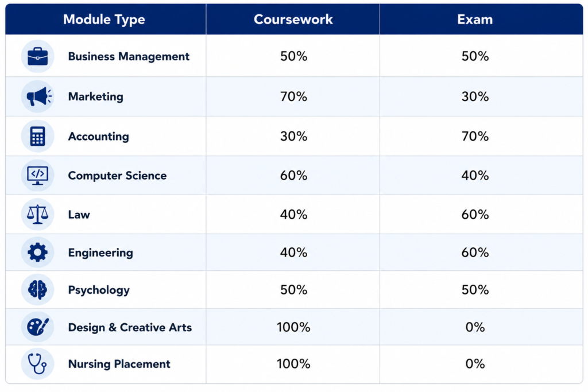Click the Nursing Placement stethoscope icon
This screenshot has width=588, height=392.
click(x=37, y=364)
